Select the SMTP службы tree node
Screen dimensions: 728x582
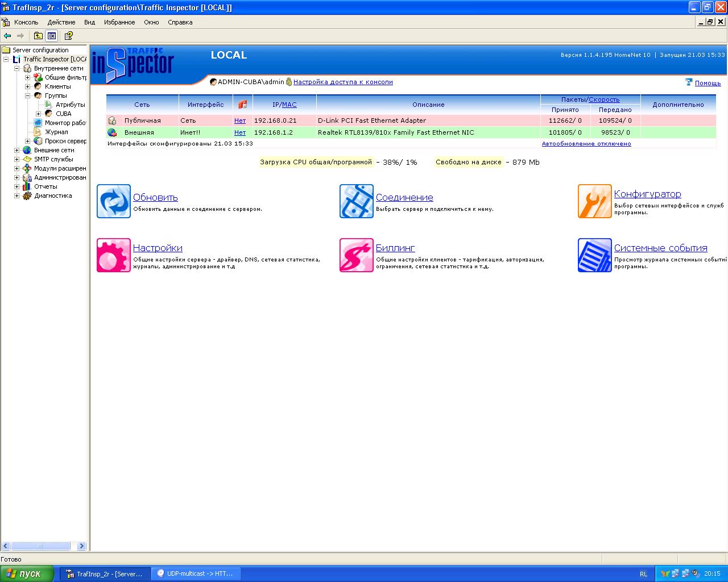point(53,159)
